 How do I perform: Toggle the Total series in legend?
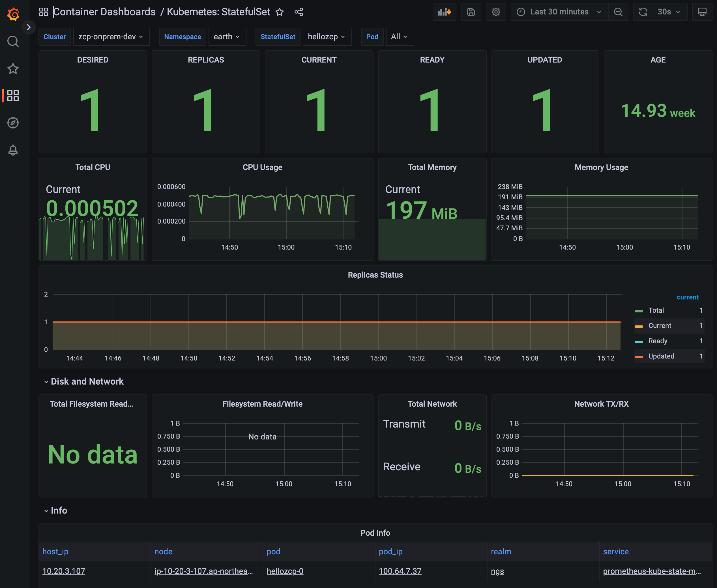pyautogui.click(x=656, y=310)
